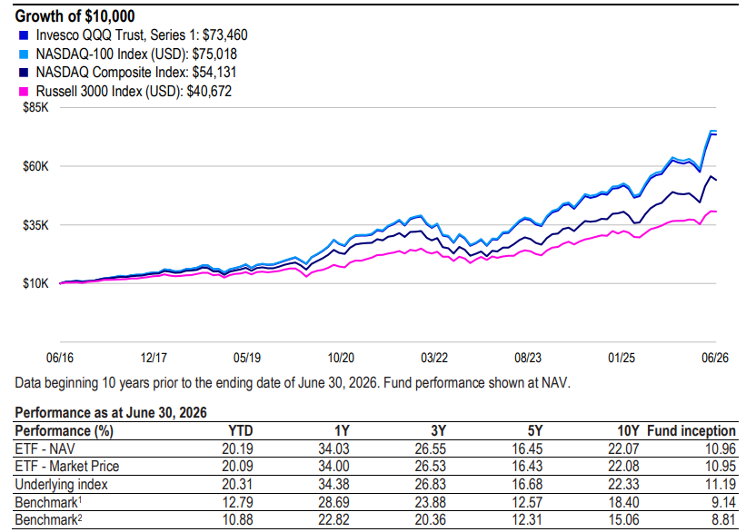Click Underlying index 5Y value 16.68

tap(527, 484)
